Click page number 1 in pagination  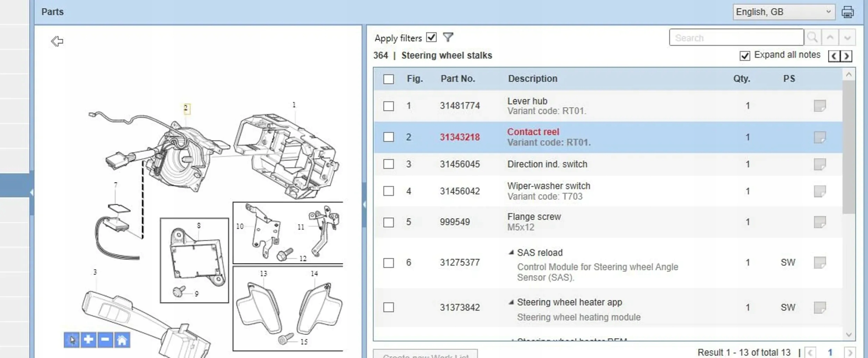click(x=830, y=353)
